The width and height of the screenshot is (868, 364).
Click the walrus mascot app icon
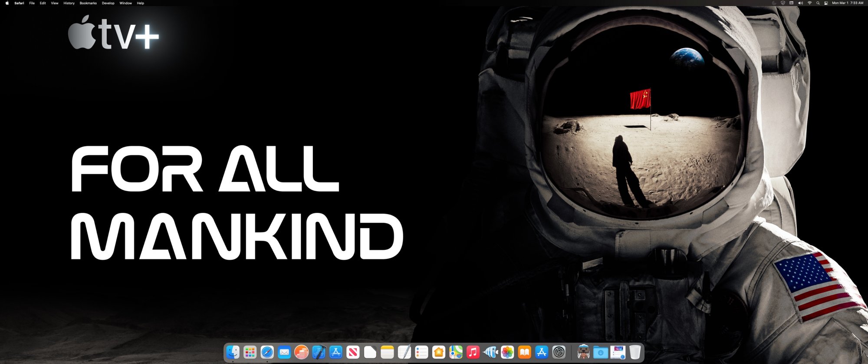[x=584, y=352]
